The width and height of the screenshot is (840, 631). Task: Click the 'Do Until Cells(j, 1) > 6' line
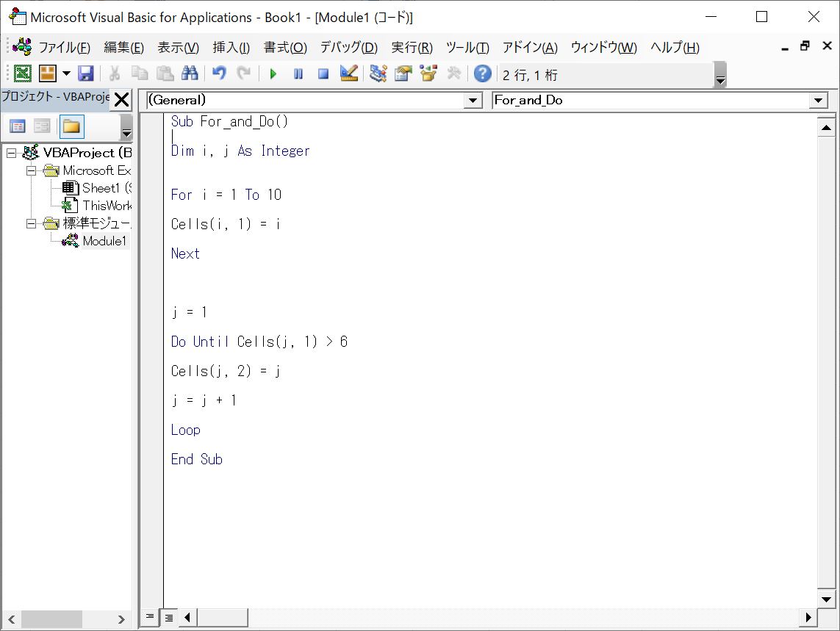click(259, 342)
